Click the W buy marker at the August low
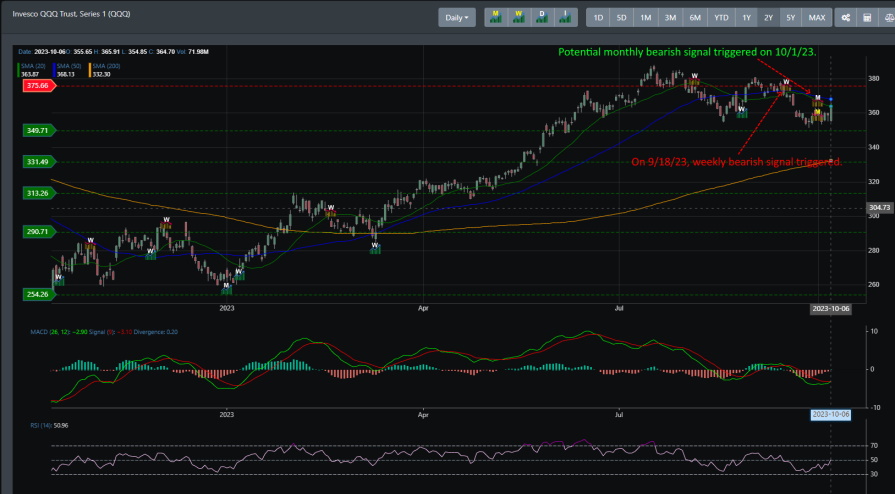The height and width of the screenshot is (494, 895). click(x=741, y=111)
